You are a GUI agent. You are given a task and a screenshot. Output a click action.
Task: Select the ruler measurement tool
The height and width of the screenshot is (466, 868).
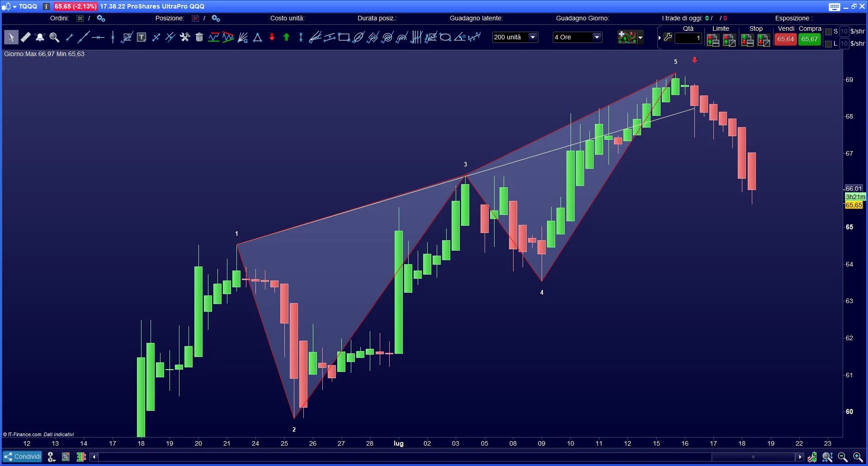coord(26,37)
